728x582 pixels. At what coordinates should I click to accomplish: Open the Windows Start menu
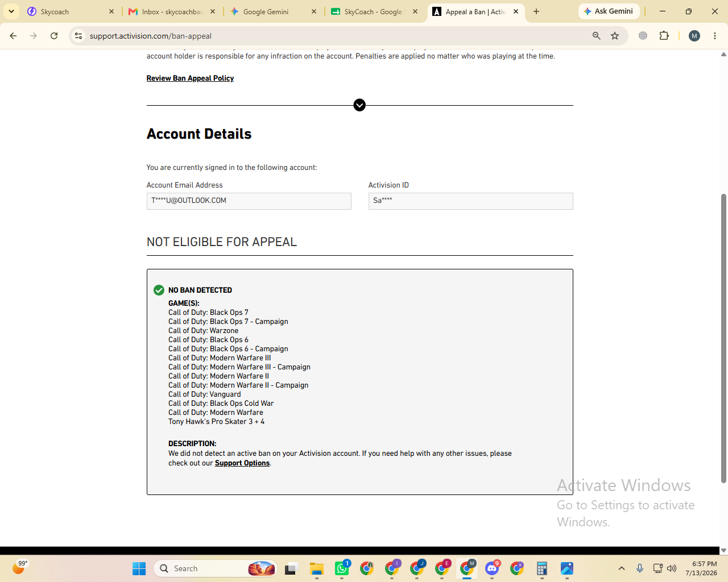click(139, 568)
